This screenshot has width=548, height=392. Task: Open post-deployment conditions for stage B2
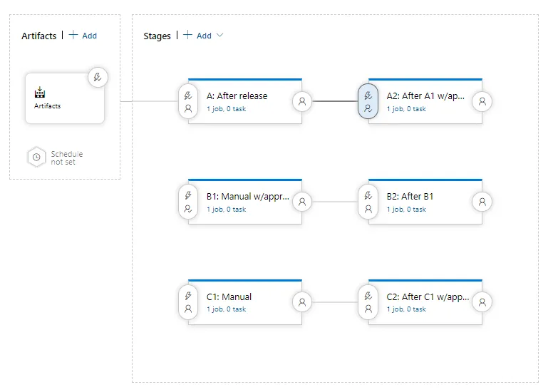(x=482, y=202)
